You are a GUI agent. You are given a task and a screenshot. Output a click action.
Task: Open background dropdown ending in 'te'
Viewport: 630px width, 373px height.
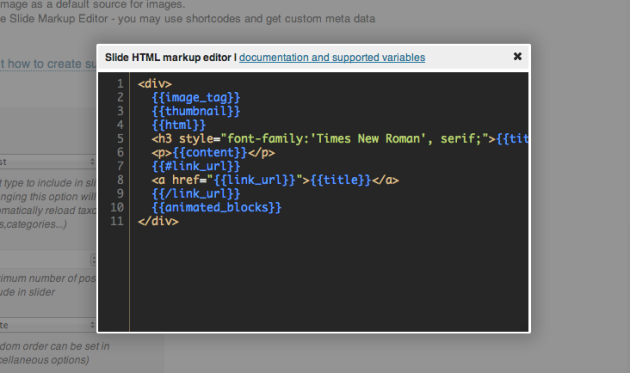pyautogui.click(x=47, y=325)
